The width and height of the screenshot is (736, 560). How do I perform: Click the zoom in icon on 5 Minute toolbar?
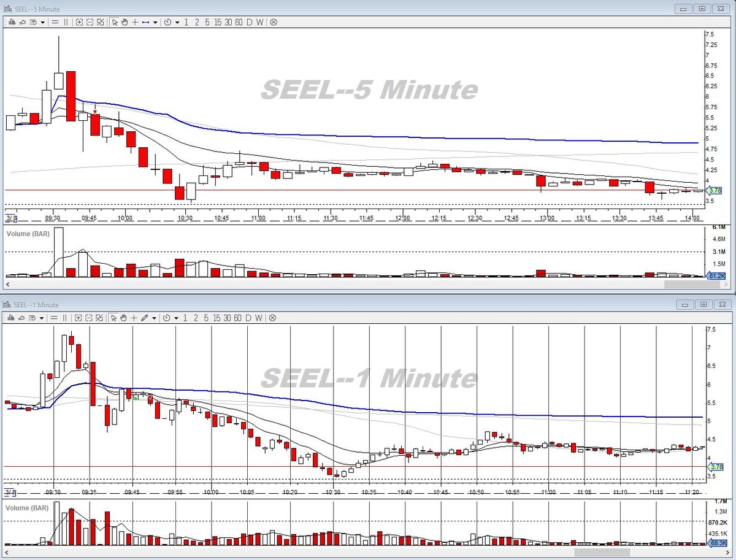point(79,22)
